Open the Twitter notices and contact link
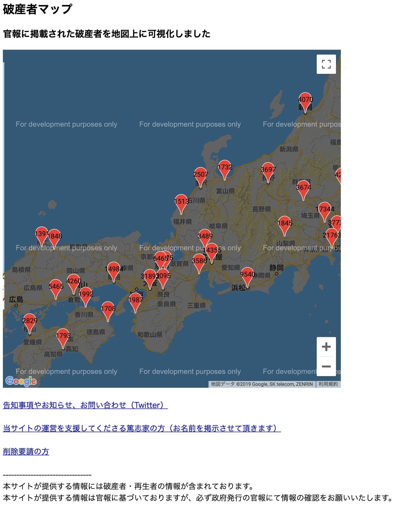The image size is (420, 507). [x=85, y=405]
